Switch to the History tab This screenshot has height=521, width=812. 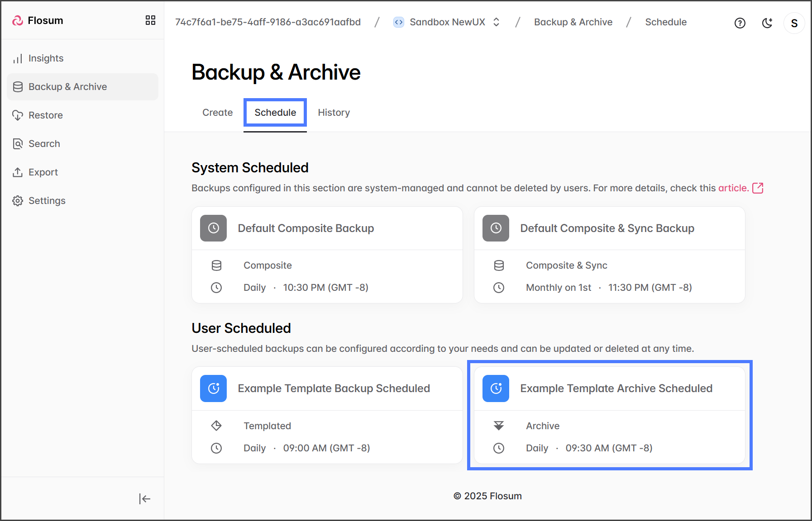pos(334,113)
